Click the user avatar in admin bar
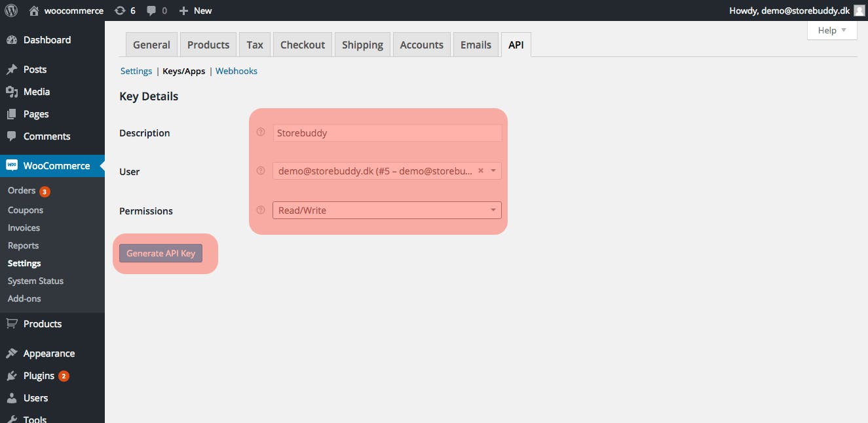The width and height of the screenshot is (868, 423). [x=859, y=10]
